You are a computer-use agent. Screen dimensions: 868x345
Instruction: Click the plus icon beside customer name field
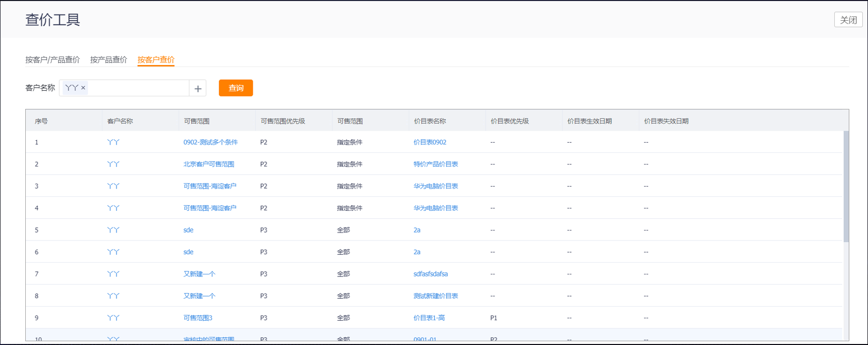click(198, 88)
